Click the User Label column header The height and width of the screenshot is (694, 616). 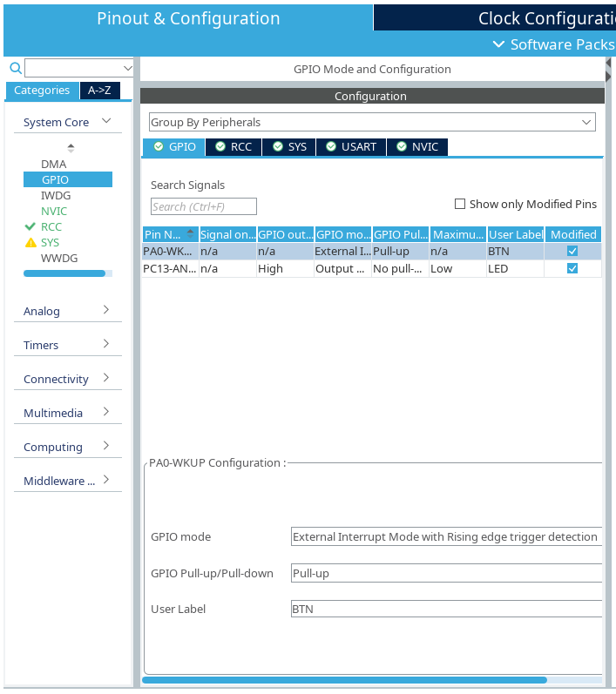coord(516,234)
